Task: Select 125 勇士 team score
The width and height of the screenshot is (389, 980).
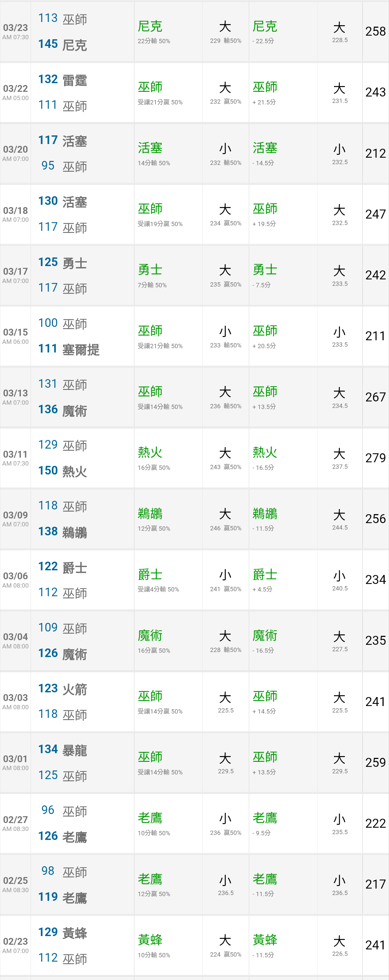Action: (x=63, y=262)
